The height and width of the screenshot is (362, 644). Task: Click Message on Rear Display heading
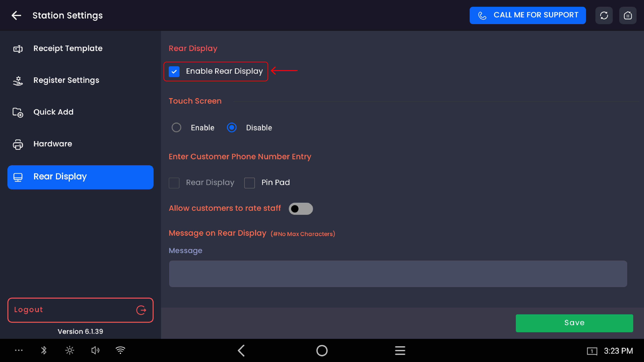[217, 233]
